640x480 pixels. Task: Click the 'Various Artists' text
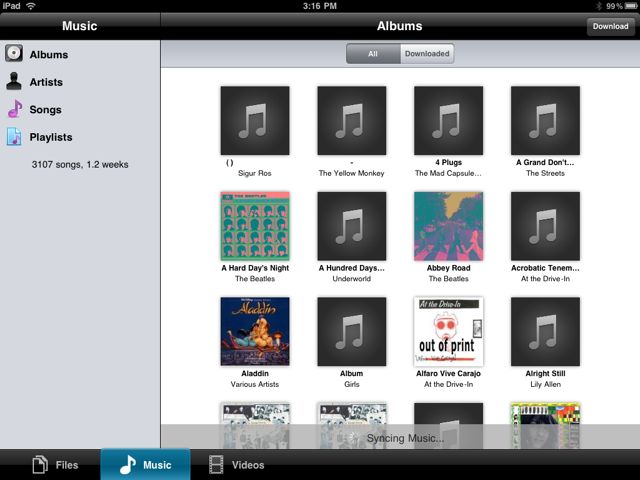[x=255, y=384]
